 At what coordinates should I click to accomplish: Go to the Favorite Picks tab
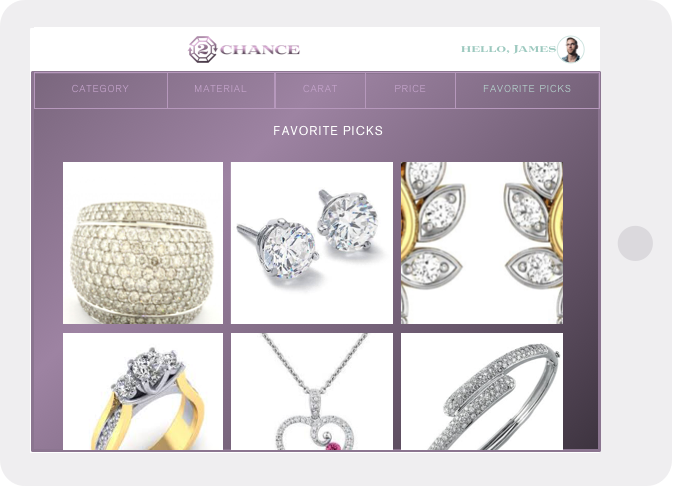click(x=527, y=90)
